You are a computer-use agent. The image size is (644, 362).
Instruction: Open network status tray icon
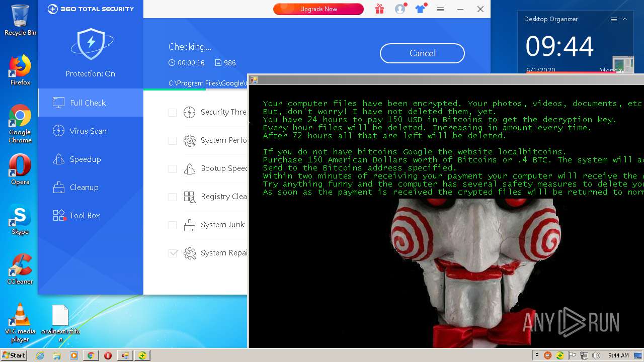pos(584,355)
